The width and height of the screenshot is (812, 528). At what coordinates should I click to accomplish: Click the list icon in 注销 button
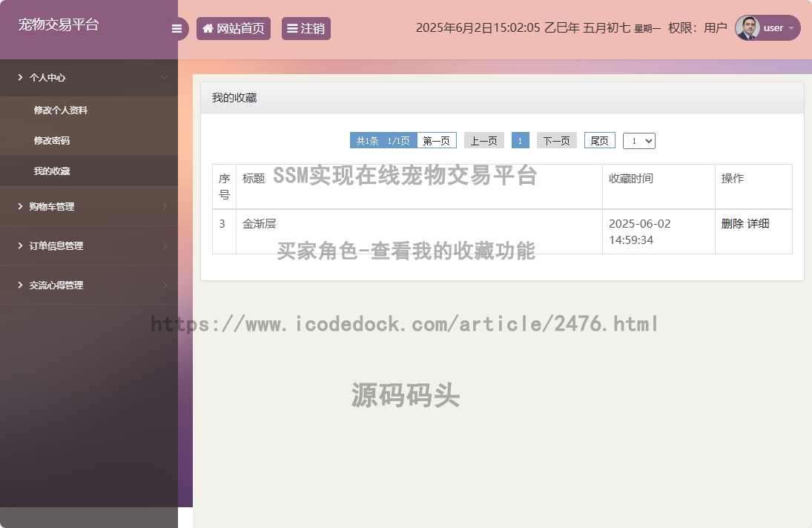coord(293,28)
